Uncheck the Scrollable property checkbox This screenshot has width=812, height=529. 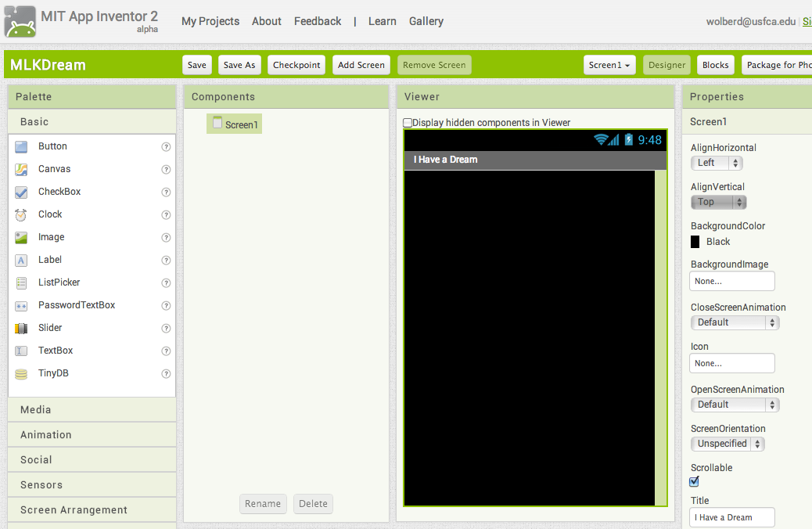[695, 482]
